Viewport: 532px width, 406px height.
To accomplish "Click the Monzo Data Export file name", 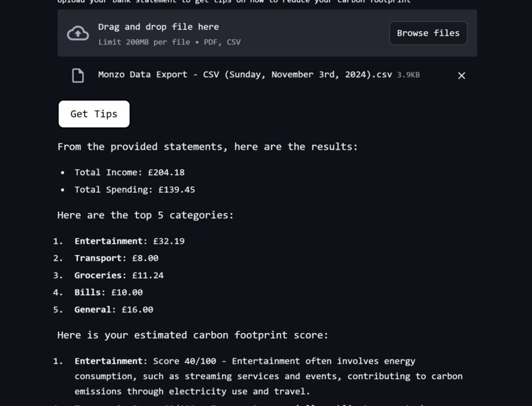I will [x=245, y=74].
